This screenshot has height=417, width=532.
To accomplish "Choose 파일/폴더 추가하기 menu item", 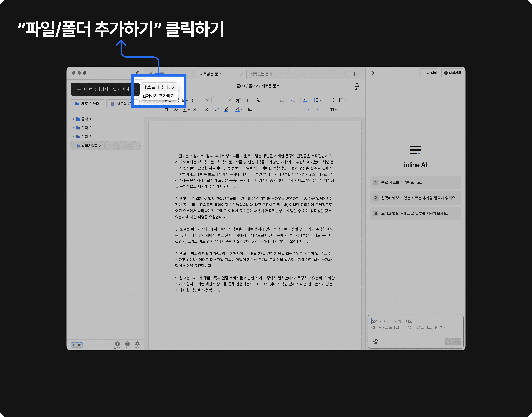I will [x=159, y=87].
